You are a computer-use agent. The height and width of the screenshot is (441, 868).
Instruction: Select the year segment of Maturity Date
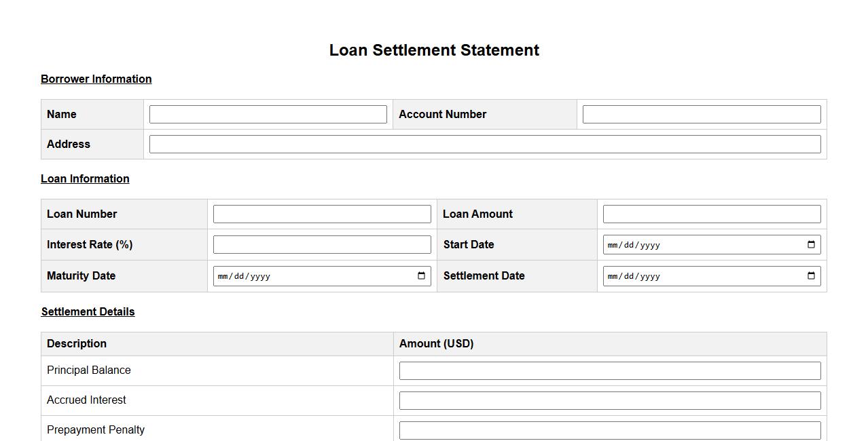click(260, 277)
